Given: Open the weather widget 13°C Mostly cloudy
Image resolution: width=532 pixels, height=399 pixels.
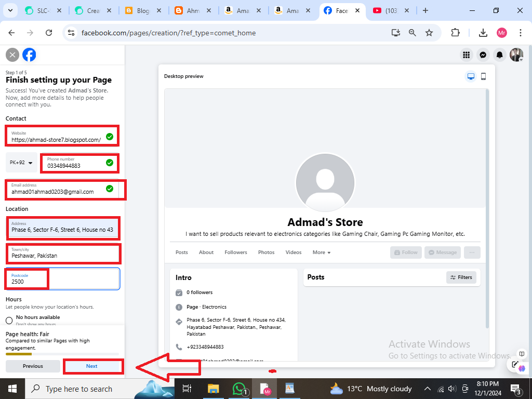Looking at the screenshot, I should (x=370, y=389).
